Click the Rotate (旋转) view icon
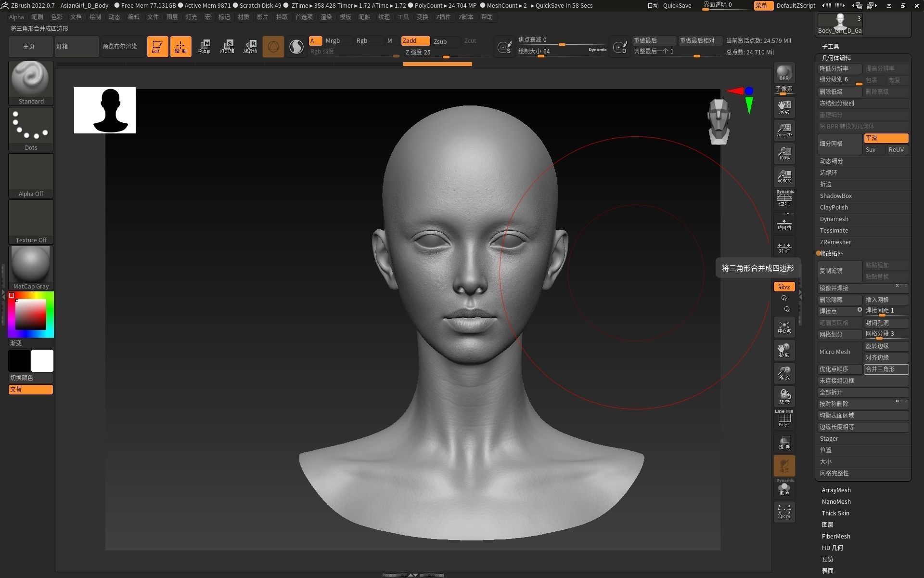The height and width of the screenshot is (578, 924). pyautogui.click(x=784, y=396)
